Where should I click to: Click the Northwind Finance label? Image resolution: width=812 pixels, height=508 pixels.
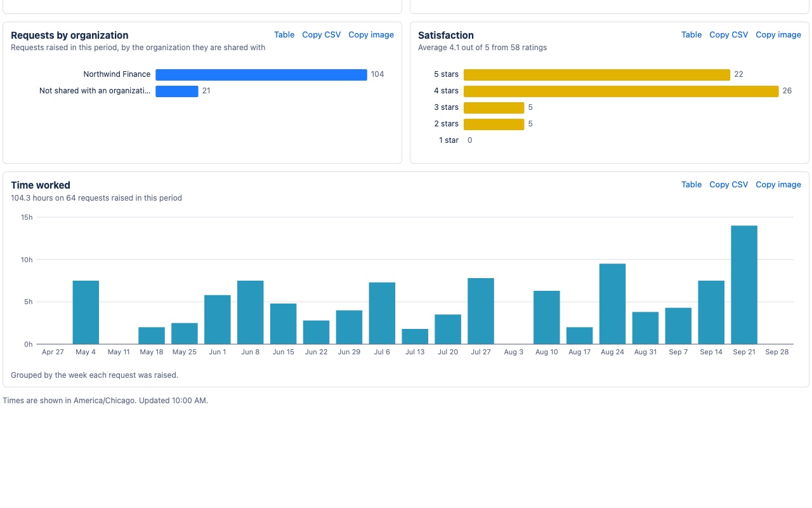click(117, 74)
